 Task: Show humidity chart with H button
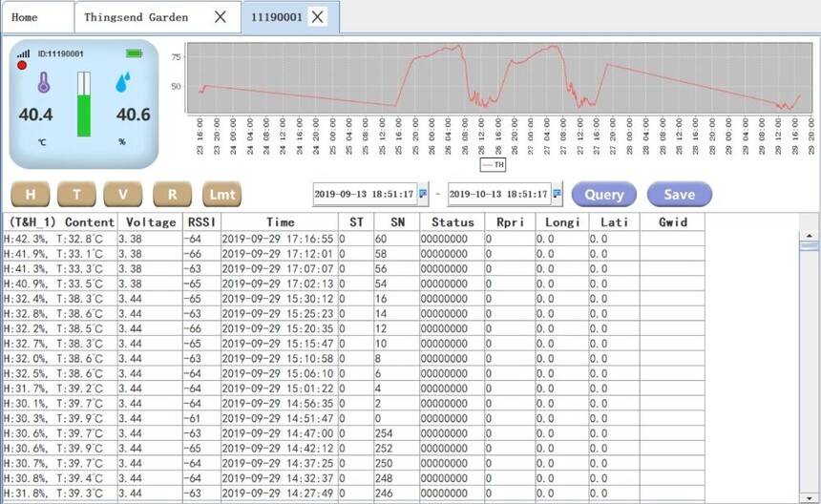click(x=31, y=195)
